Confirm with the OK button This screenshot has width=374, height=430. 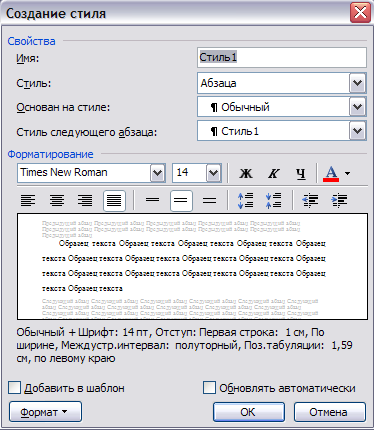(249, 412)
